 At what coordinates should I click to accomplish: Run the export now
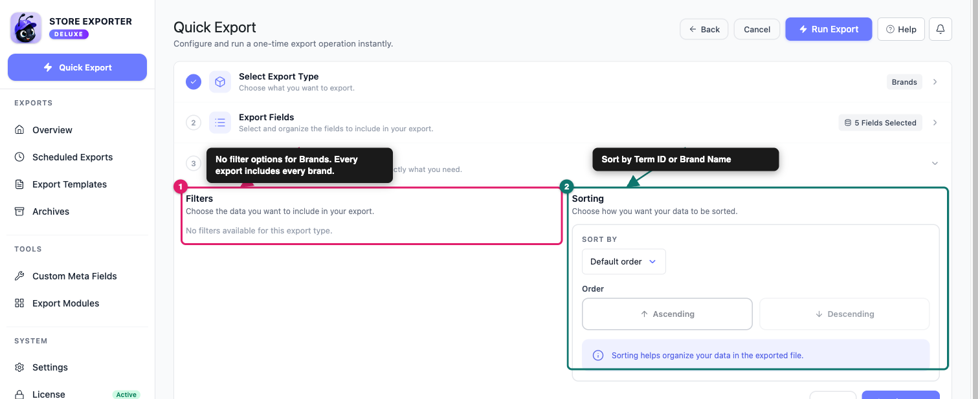click(829, 29)
